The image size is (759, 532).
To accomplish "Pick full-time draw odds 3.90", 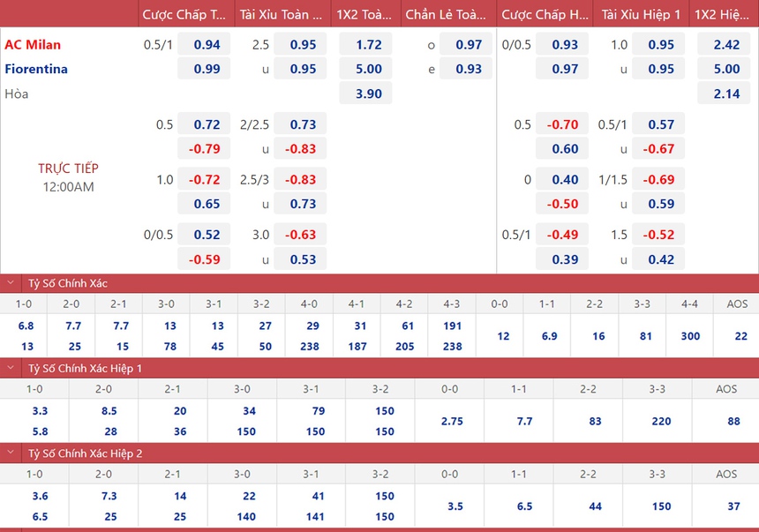I will (369, 94).
